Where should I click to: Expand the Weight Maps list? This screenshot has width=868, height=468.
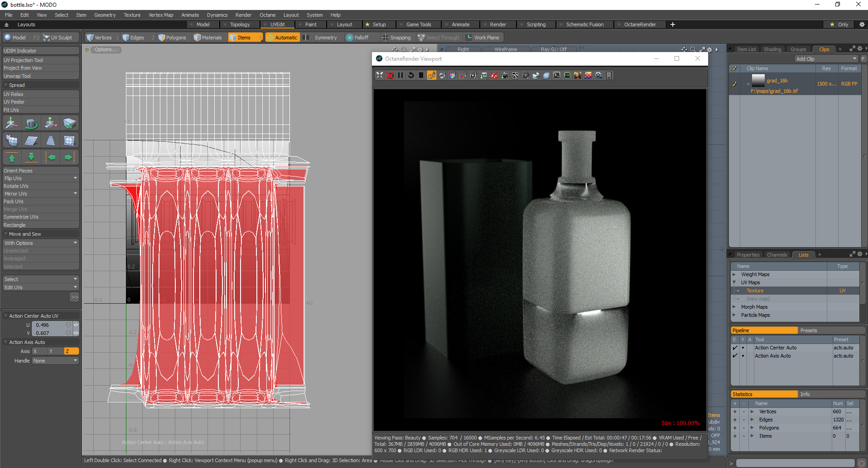tap(734, 274)
